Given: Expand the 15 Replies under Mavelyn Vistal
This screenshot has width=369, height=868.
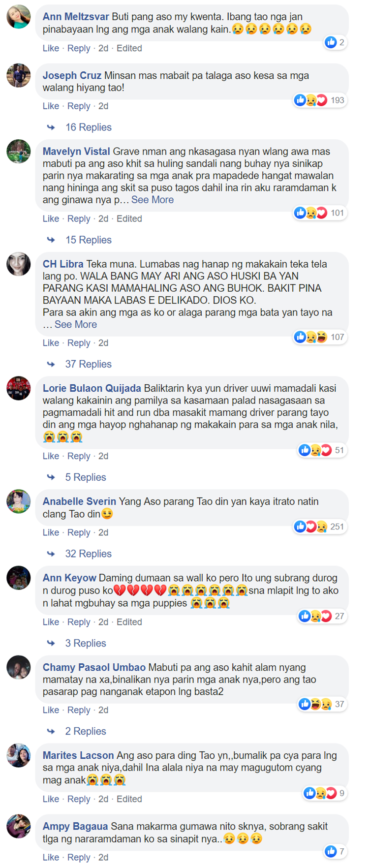Looking at the screenshot, I should pyautogui.click(x=89, y=240).
